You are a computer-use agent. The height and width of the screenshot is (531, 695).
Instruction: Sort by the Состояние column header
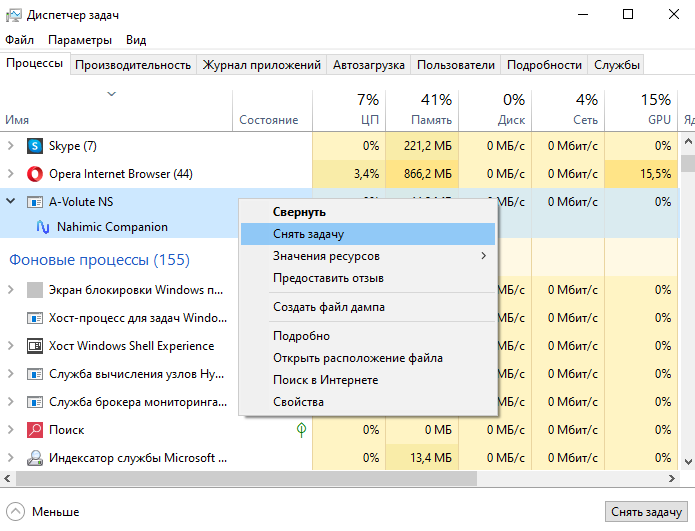tap(273, 110)
